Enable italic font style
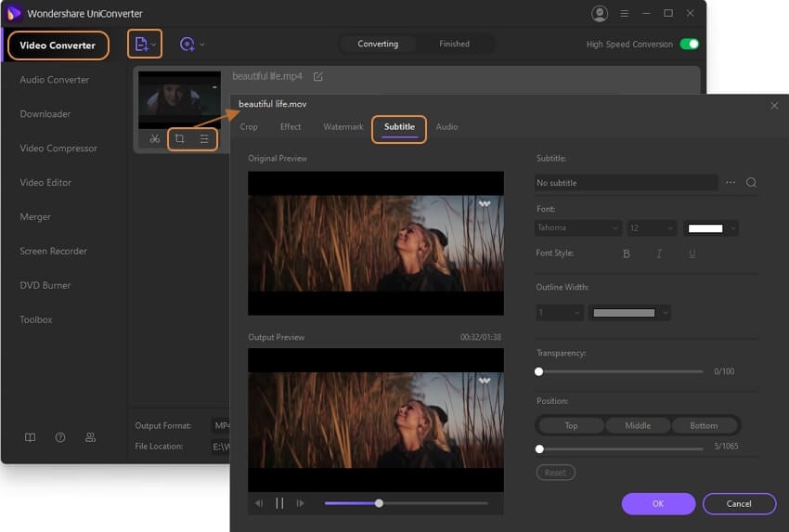 coord(659,253)
